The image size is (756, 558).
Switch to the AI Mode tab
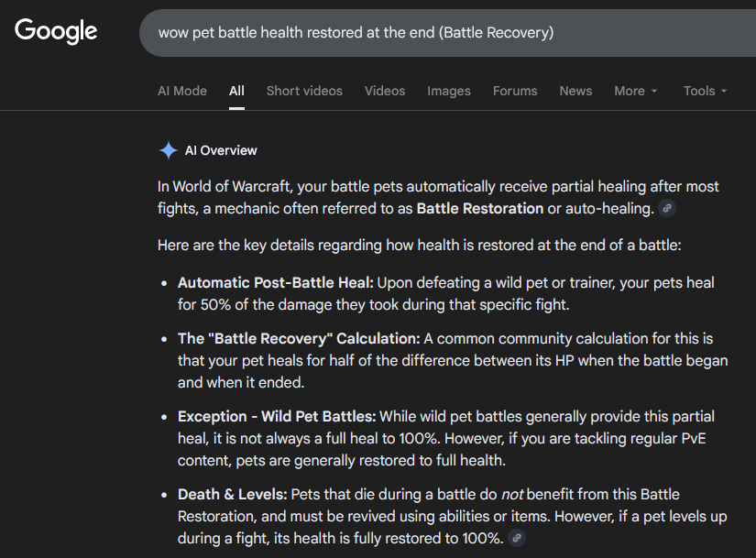tap(182, 91)
